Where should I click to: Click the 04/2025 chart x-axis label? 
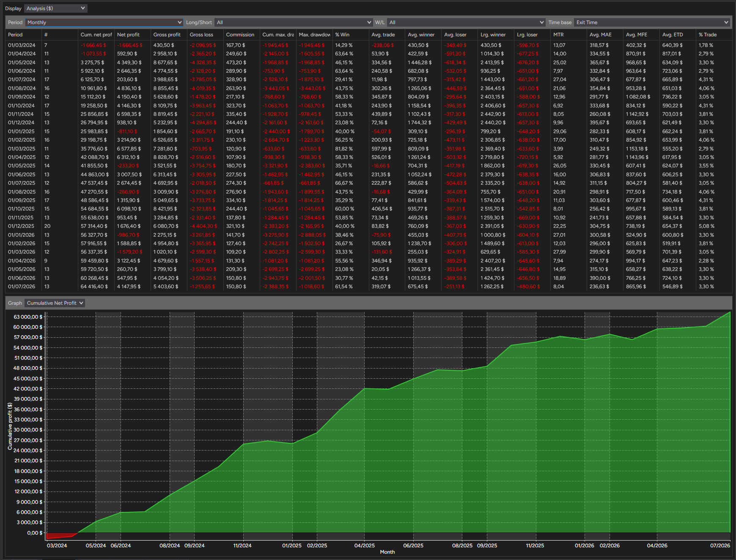coord(365,546)
